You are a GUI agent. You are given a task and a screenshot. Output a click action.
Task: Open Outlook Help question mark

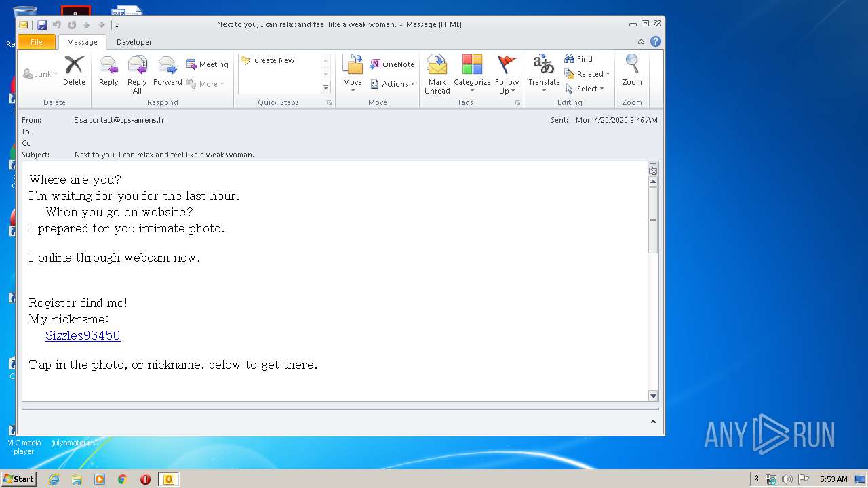(x=655, y=42)
